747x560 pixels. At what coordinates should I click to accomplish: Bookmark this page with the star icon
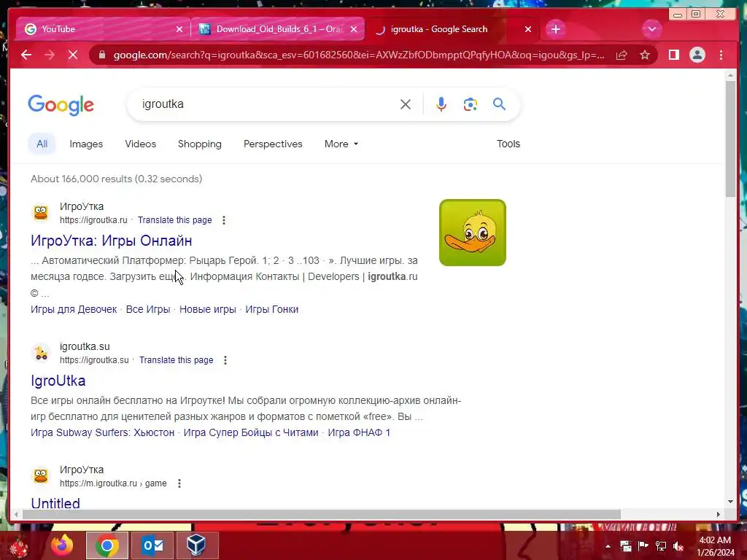pos(645,55)
